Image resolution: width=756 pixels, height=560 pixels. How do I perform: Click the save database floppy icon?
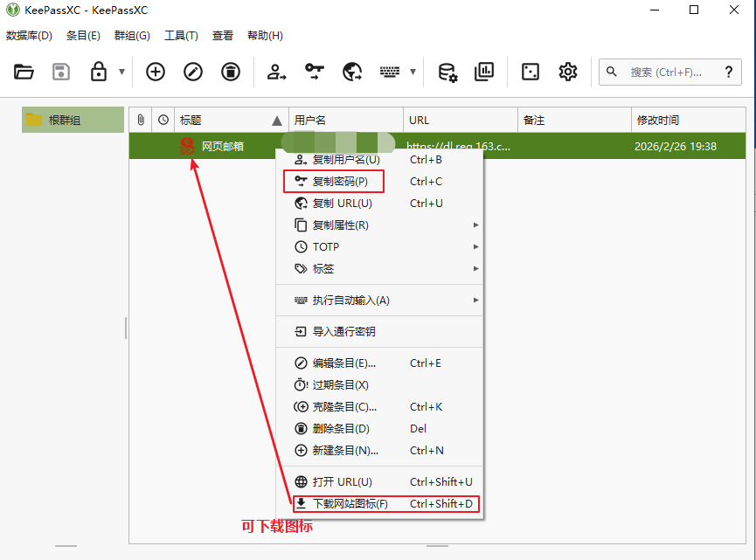coord(61,73)
